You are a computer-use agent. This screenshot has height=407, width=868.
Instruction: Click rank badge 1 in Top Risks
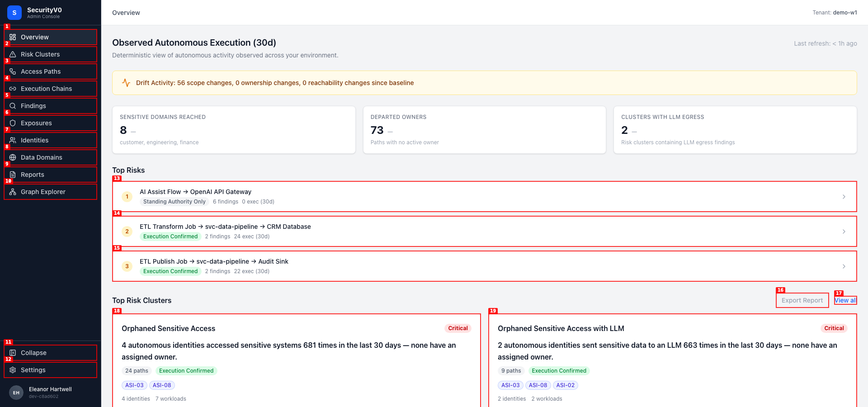[x=127, y=197]
